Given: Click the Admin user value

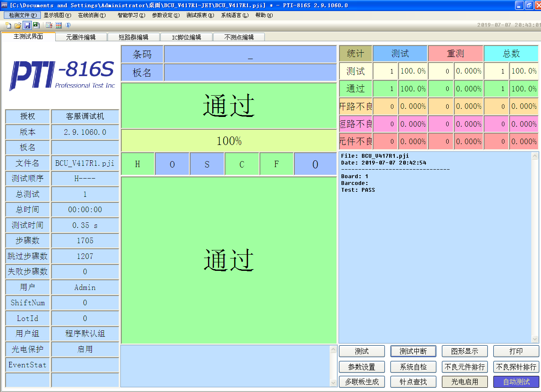Looking at the screenshot, I should tap(85, 287).
